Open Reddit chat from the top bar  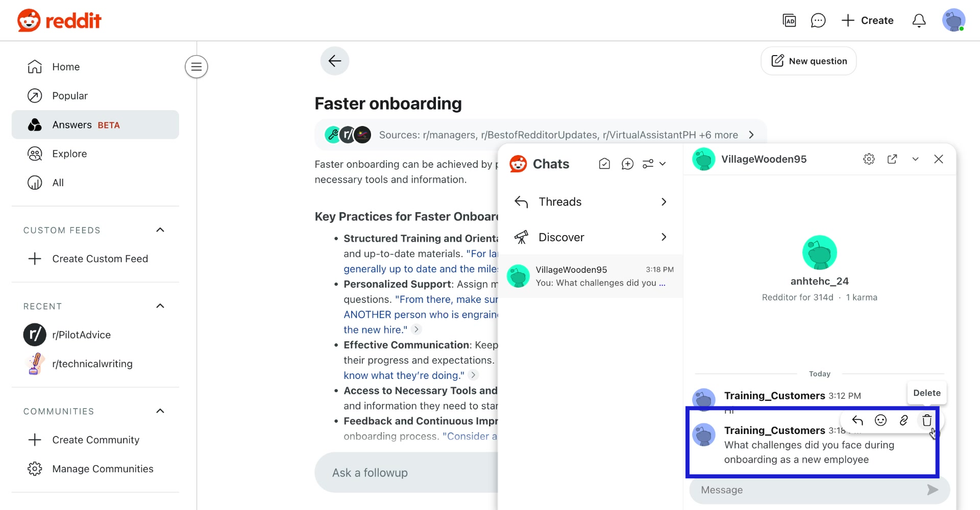(818, 20)
